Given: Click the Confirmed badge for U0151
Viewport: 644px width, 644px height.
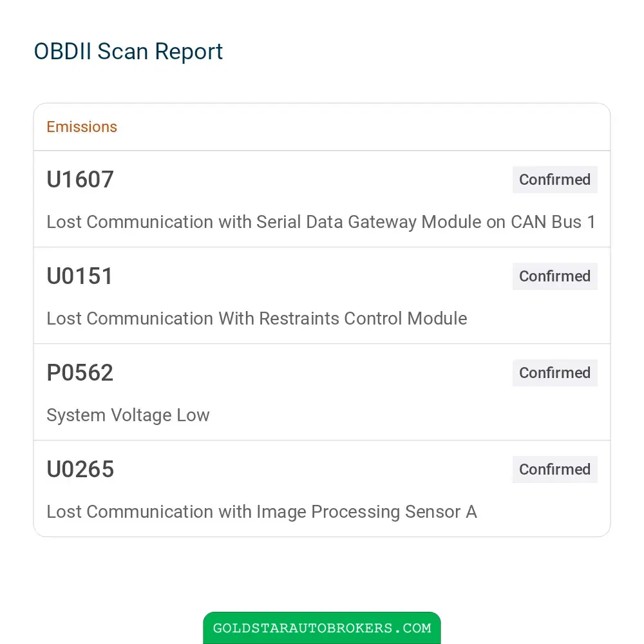Looking at the screenshot, I should pyautogui.click(x=554, y=276).
